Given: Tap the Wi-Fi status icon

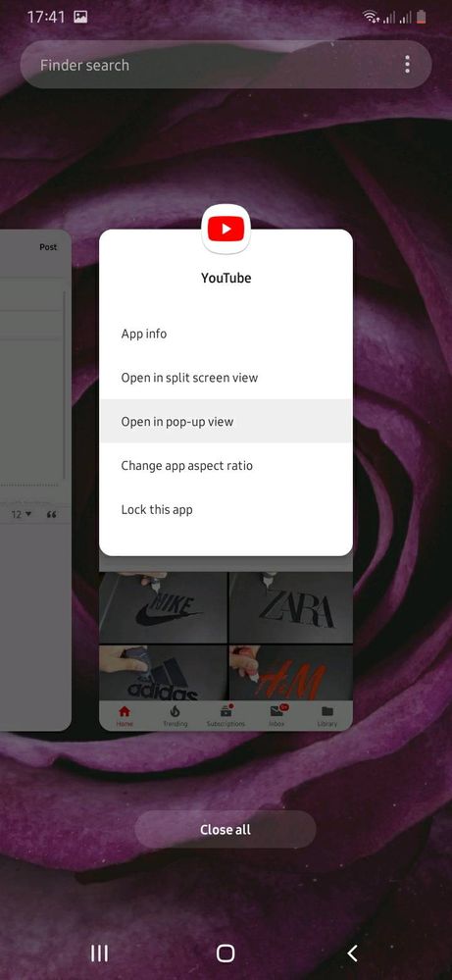Looking at the screenshot, I should tap(371, 18).
